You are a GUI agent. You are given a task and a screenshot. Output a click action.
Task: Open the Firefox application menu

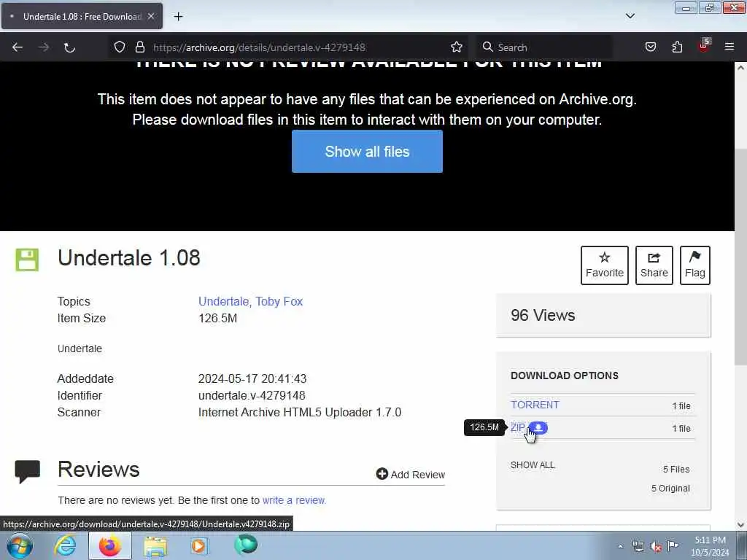(729, 47)
